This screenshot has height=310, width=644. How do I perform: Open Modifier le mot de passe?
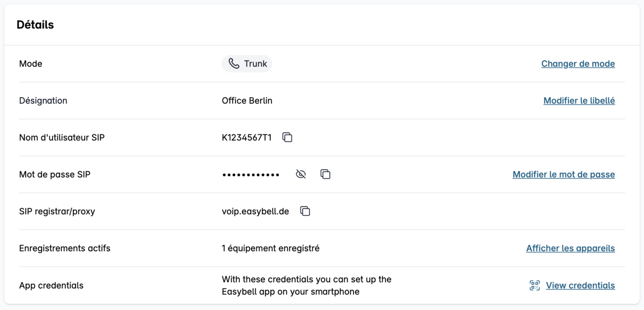[x=563, y=175]
